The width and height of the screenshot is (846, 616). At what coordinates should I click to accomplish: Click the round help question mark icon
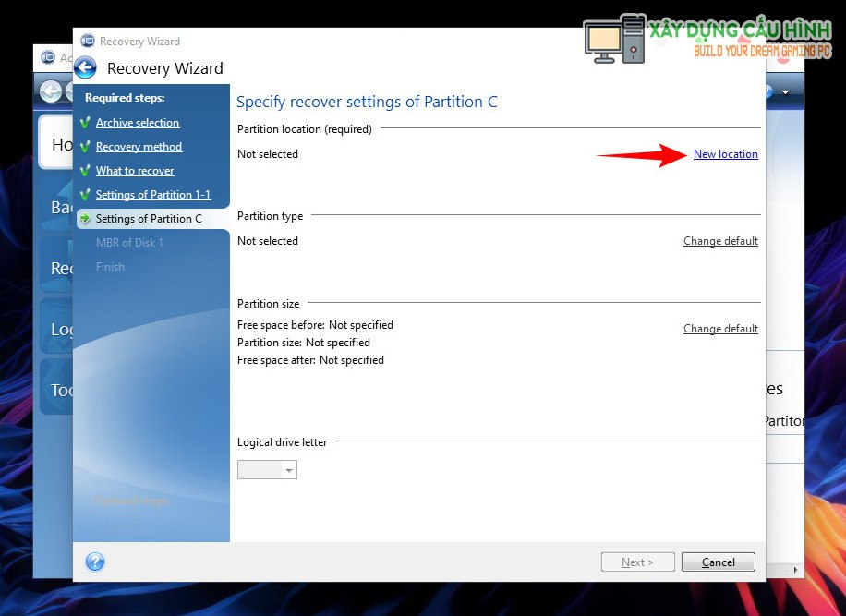[95, 562]
